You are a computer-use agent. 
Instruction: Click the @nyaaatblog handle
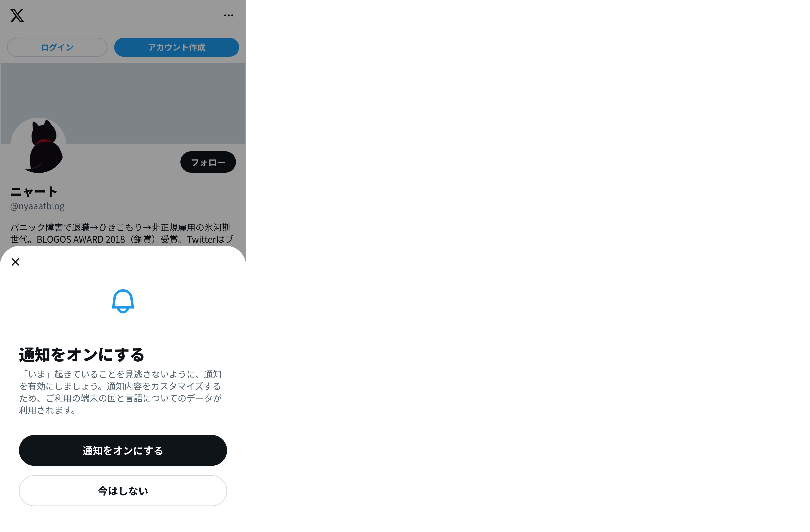pyautogui.click(x=37, y=206)
